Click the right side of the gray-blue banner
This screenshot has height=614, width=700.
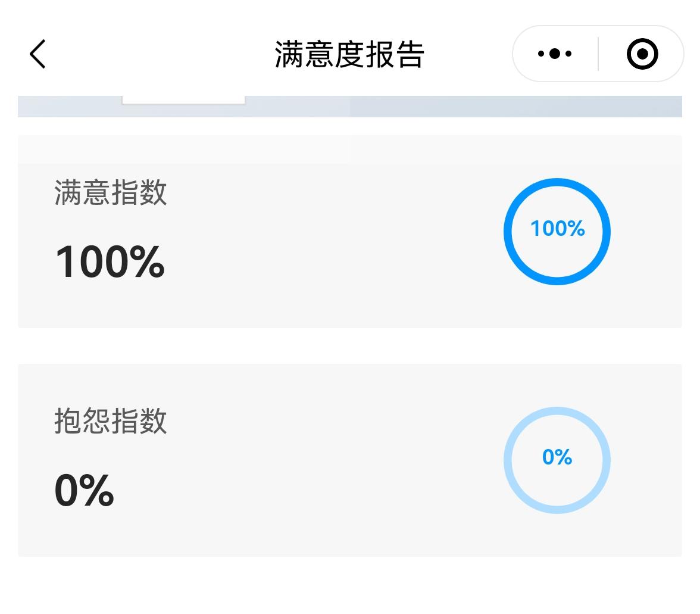coord(536,106)
